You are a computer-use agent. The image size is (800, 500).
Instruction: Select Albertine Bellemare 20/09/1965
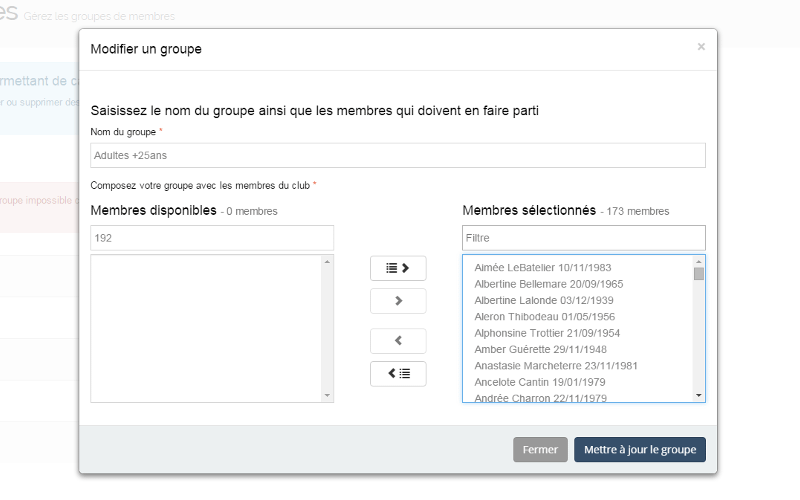coord(548,284)
